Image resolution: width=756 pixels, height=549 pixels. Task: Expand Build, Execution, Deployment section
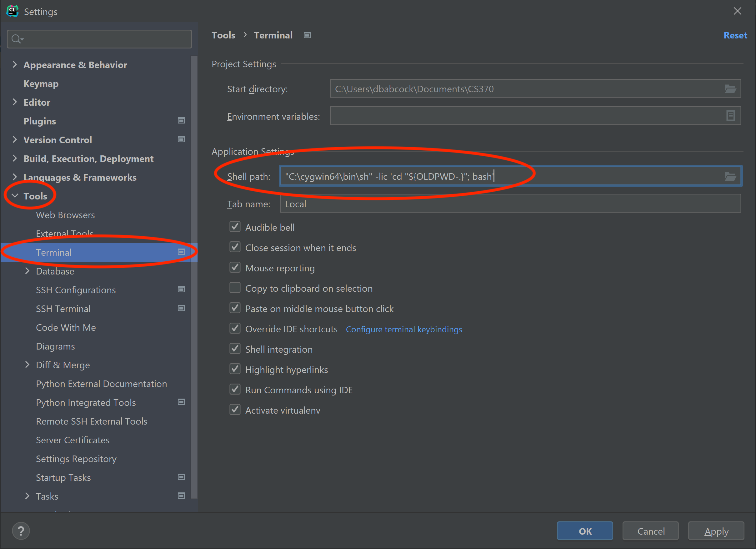tap(15, 158)
